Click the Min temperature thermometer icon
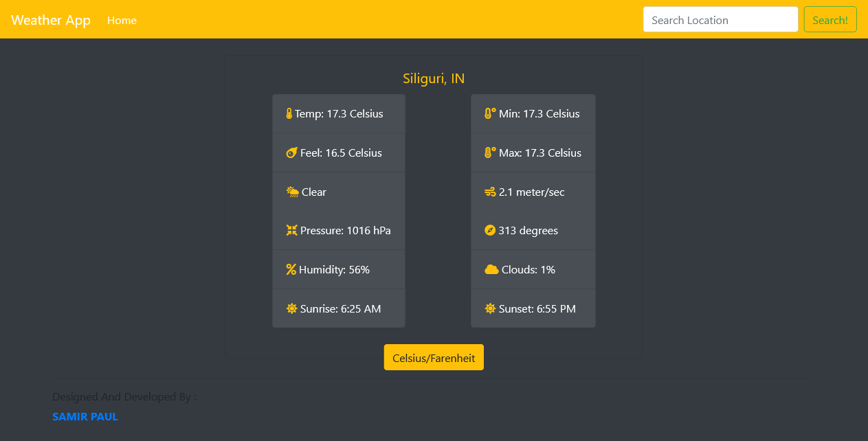The height and width of the screenshot is (441, 868). coord(490,114)
